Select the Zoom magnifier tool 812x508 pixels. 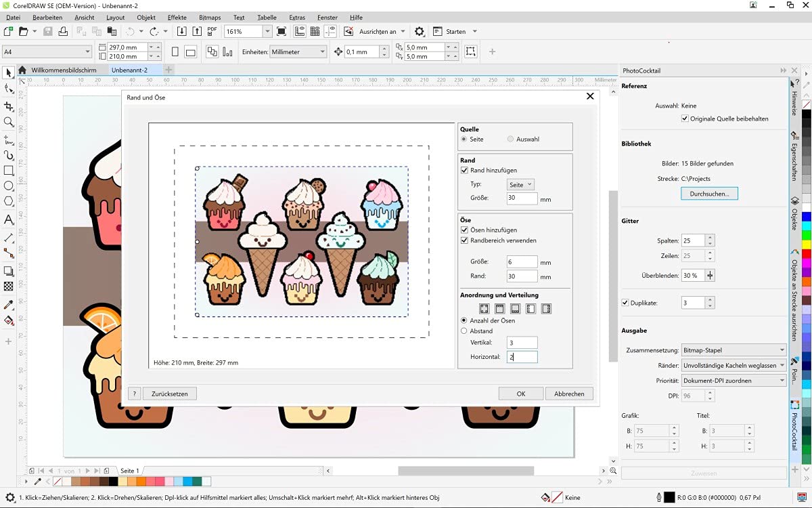9,122
